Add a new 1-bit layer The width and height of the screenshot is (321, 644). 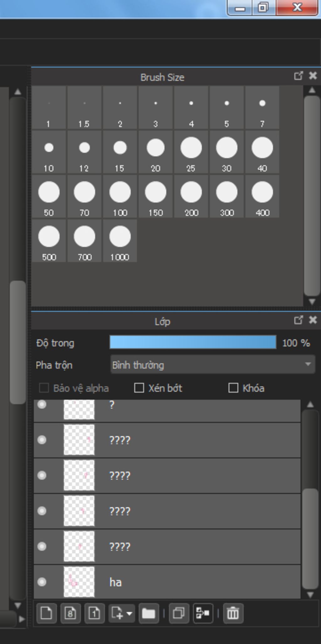94,613
